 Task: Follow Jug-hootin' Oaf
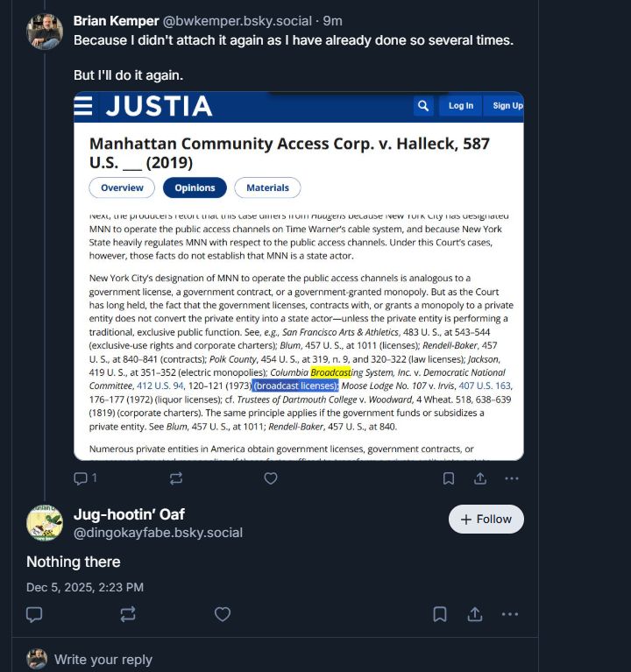pyautogui.click(x=486, y=519)
